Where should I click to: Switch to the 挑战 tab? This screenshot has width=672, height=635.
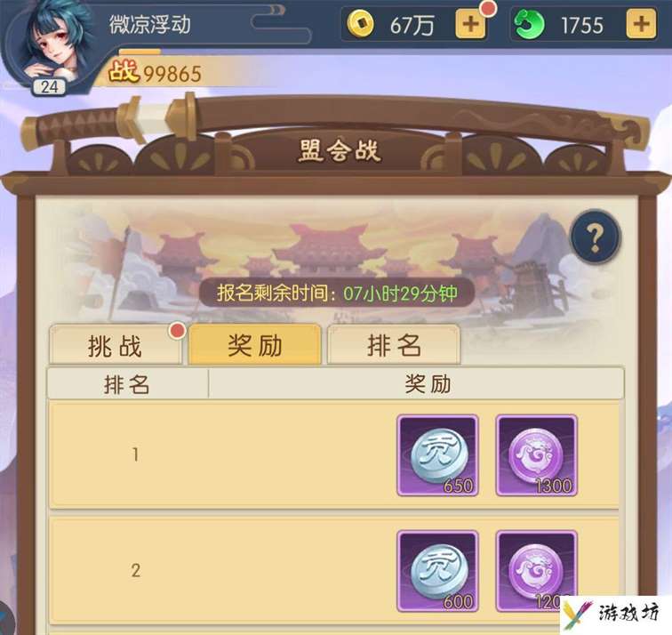tap(116, 345)
